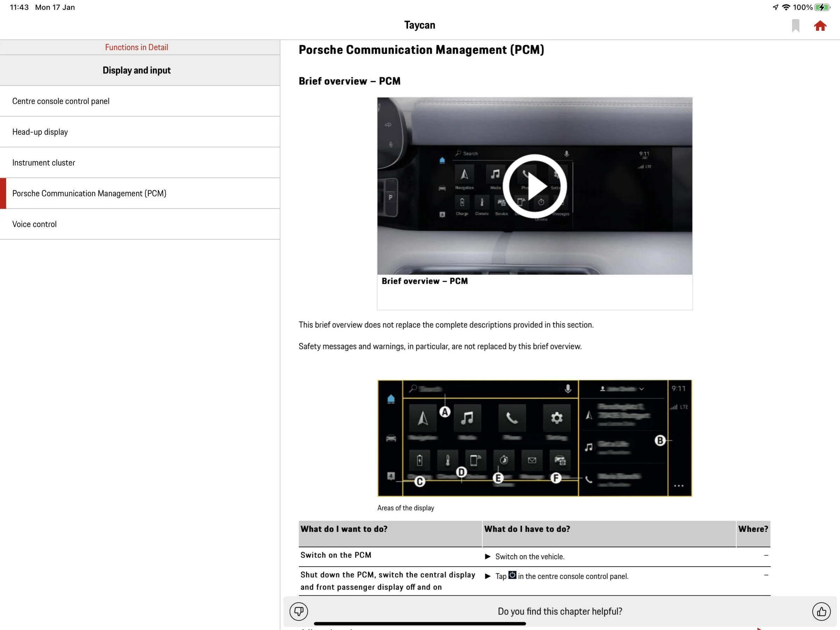The width and height of the screenshot is (840, 630).
Task: Tap 'Shut down the PCM' table row
Action: tap(534, 581)
